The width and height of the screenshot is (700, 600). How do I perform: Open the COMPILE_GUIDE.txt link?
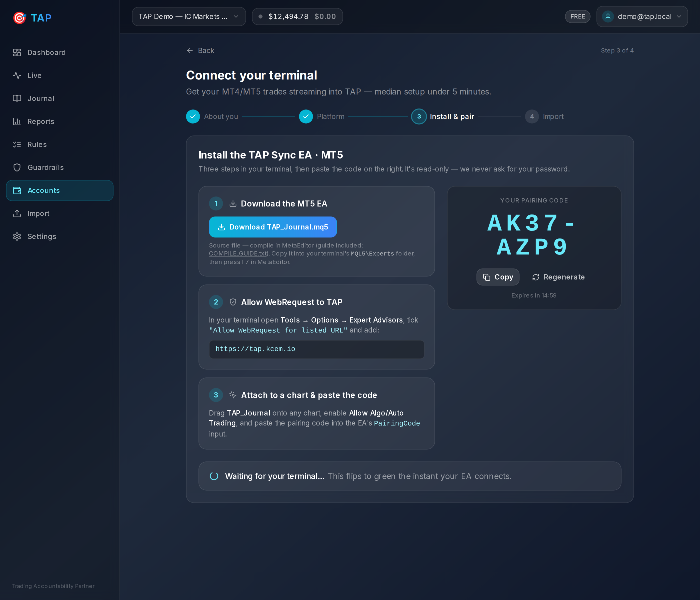(238, 253)
